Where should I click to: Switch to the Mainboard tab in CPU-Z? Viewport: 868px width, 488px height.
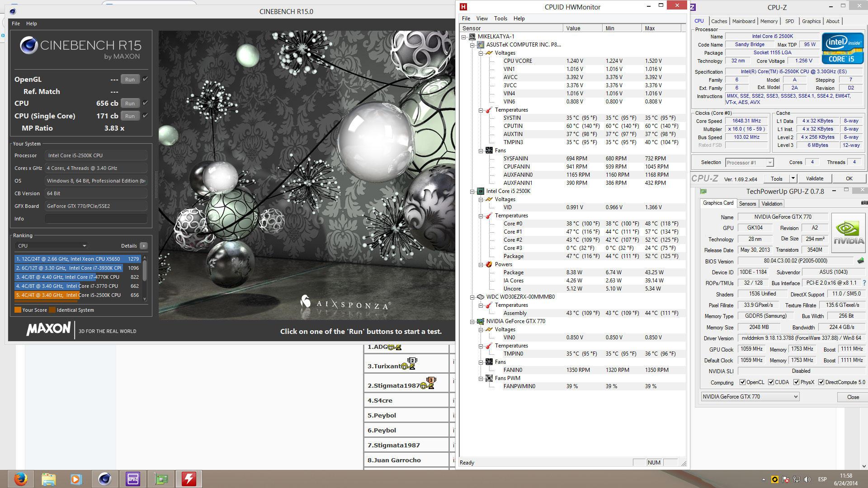(743, 21)
